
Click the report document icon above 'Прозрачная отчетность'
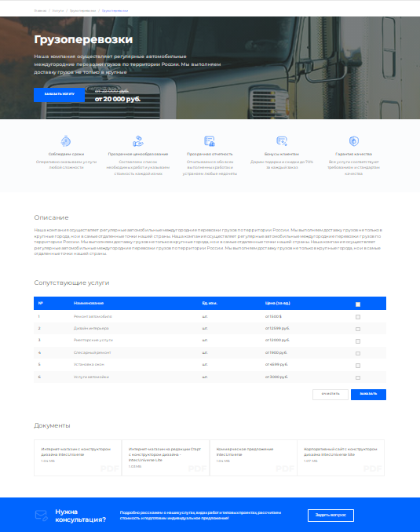(210, 140)
